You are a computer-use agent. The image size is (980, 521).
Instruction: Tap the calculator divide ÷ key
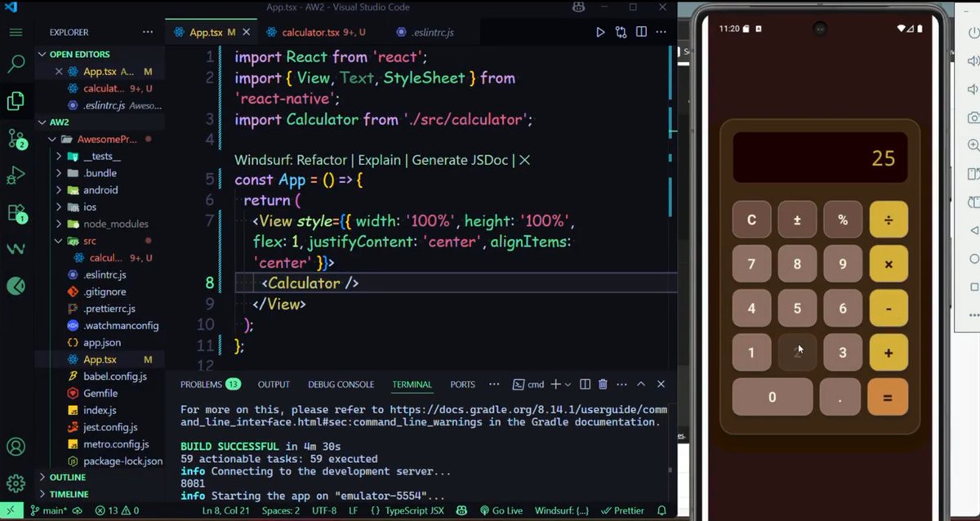(889, 220)
